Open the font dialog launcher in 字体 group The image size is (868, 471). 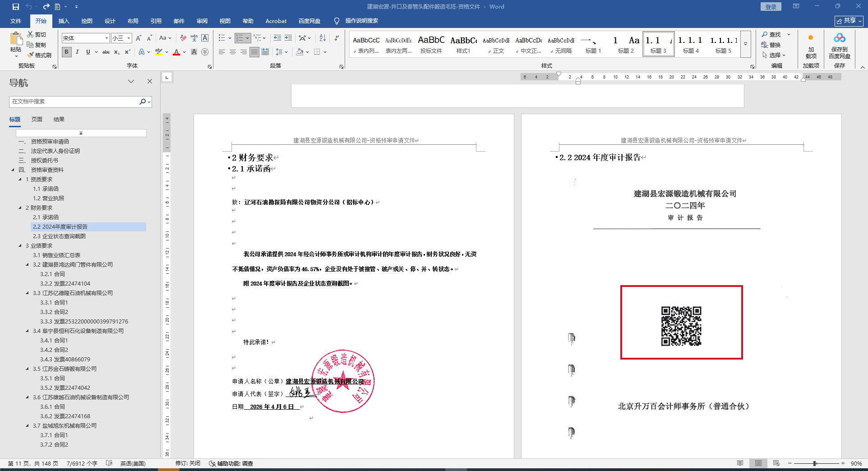tap(210, 67)
